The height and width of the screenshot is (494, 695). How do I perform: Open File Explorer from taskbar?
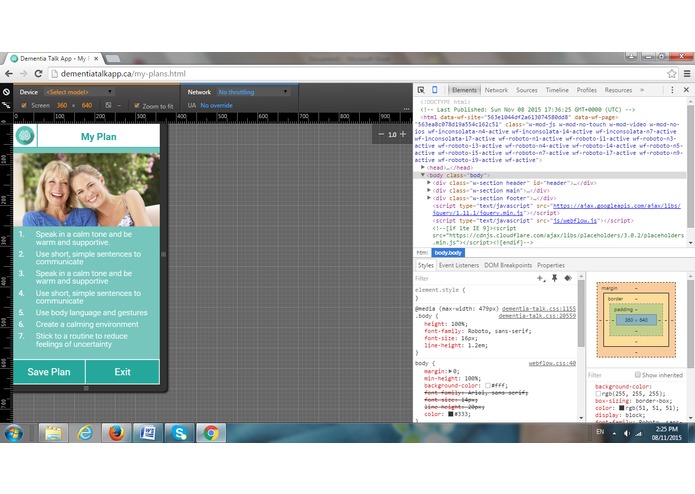click(53, 433)
